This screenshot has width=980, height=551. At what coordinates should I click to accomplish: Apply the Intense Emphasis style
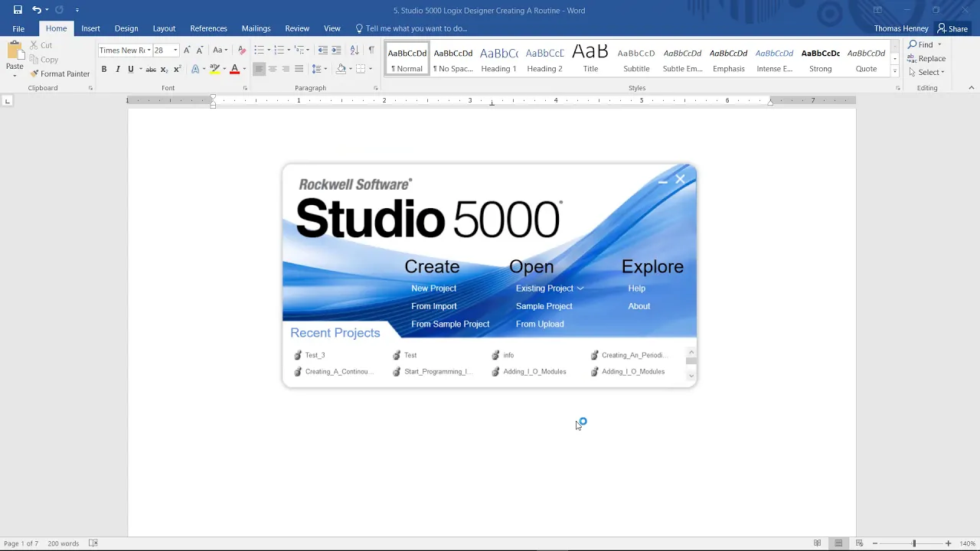[x=774, y=60]
